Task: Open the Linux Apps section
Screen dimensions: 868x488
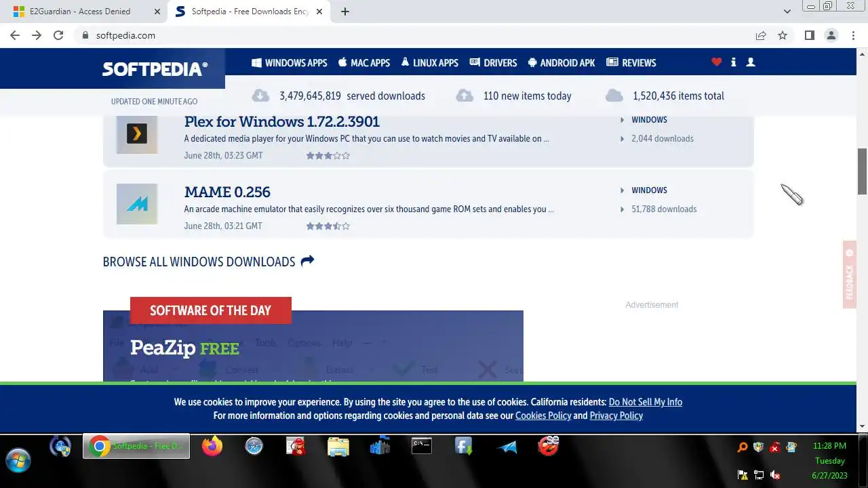Action: pyautogui.click(x=429, y=62)
